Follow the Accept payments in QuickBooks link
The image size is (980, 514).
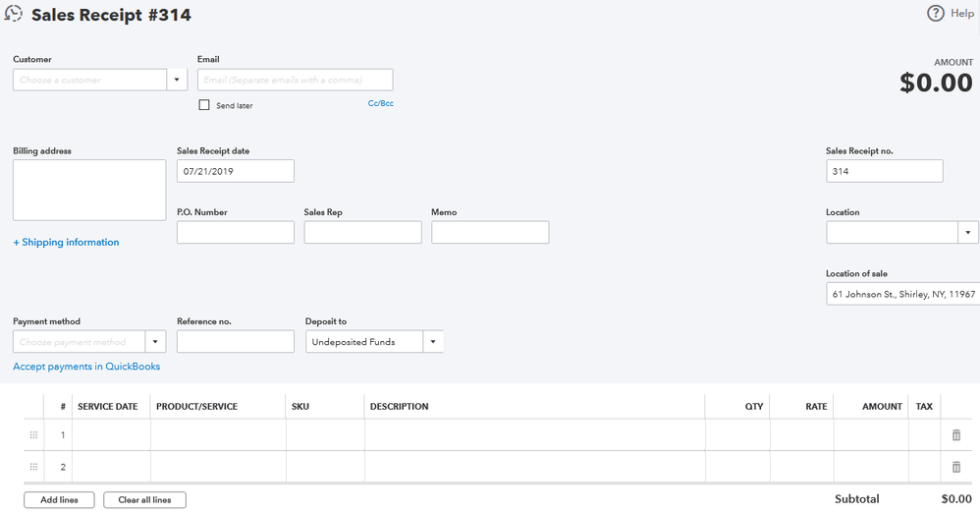point(86,367)
